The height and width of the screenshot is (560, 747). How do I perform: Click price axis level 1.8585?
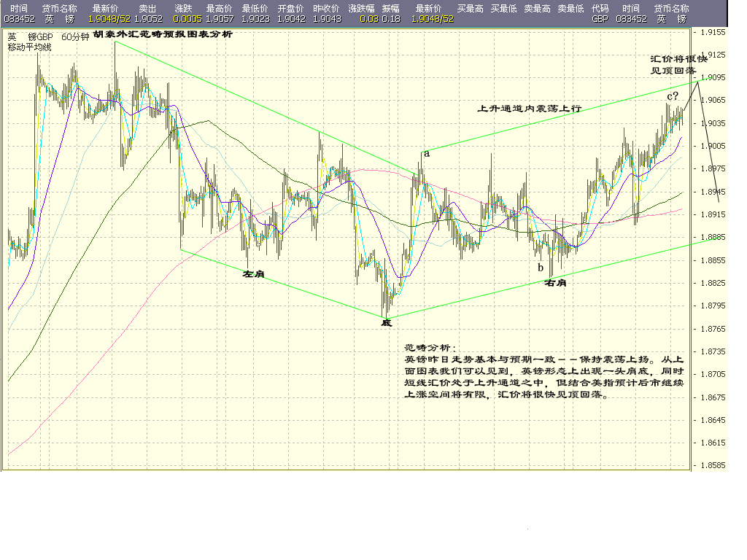click(713, 465)
